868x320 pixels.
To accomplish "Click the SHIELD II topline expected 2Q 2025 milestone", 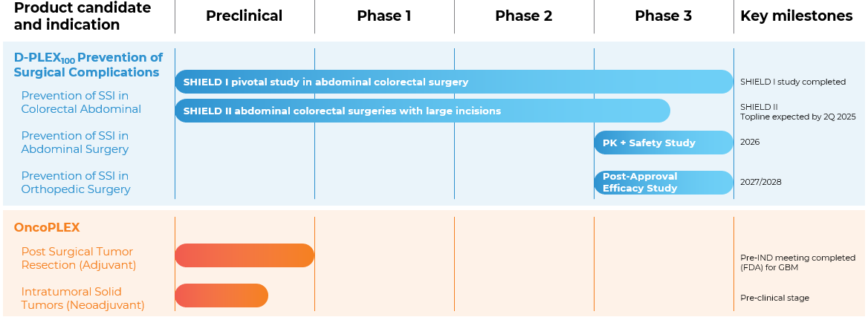I will pyautogui.click(x=797, y=111).
